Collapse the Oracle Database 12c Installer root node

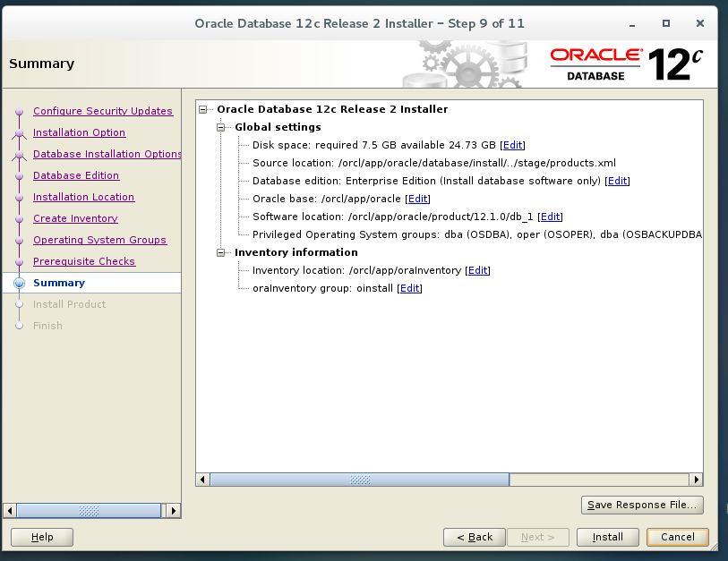tap(204, 109)
